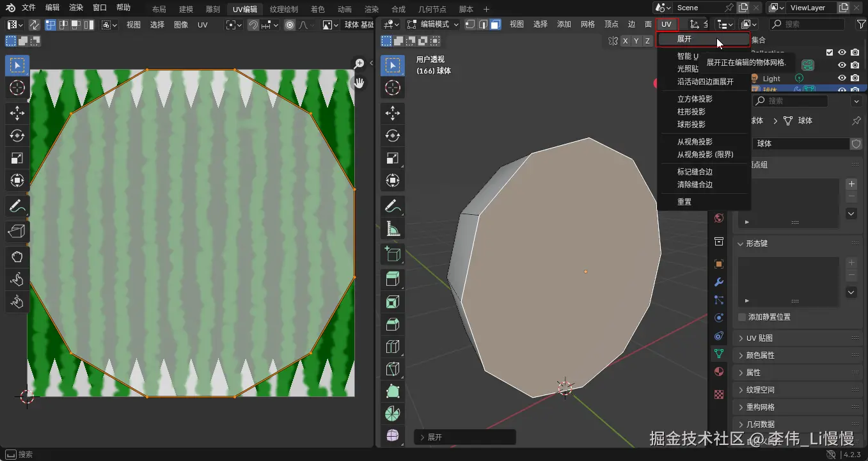Select the Knife tool in 3D viewport toolbar
The width and height of the screenshot is (868, 461).
point(393,370)
